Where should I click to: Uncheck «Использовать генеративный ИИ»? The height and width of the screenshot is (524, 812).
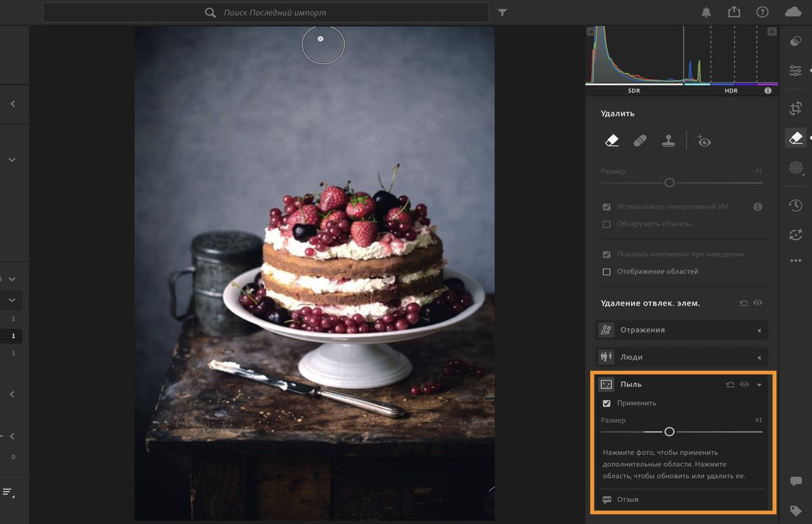[x=606, y=207]
